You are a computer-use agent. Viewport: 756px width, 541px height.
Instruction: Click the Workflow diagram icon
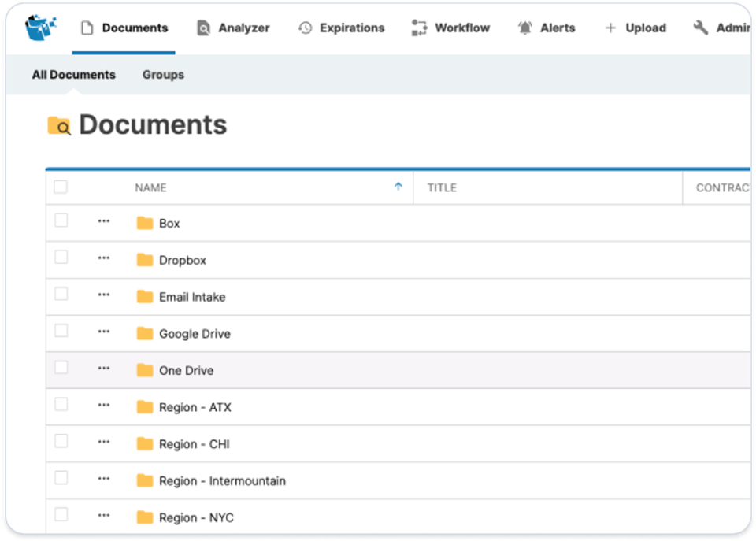tap(419, 28)
